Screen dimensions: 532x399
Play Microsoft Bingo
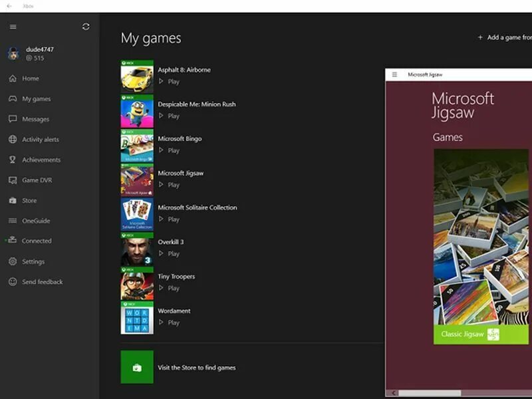coord(169,150)
